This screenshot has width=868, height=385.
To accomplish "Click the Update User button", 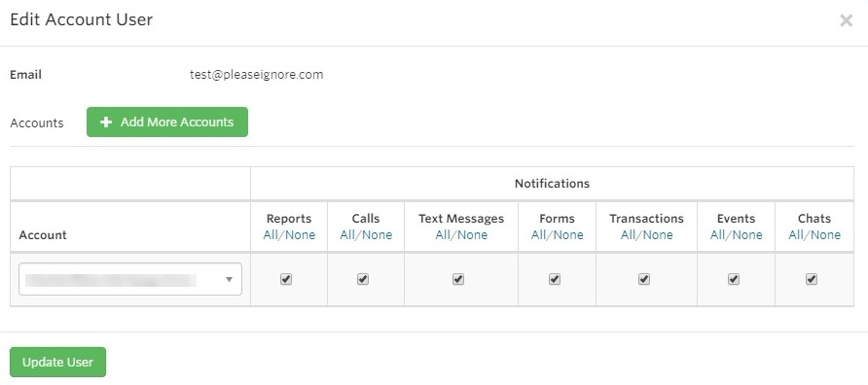I will point(57,363).
